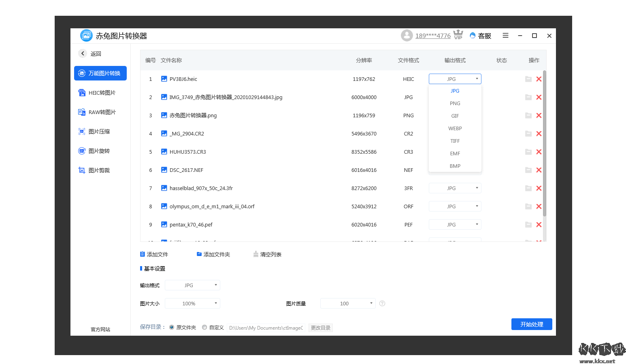
Task: Delete HUHU3573.CR3 row with red X
Action: (x=539, y=152)
